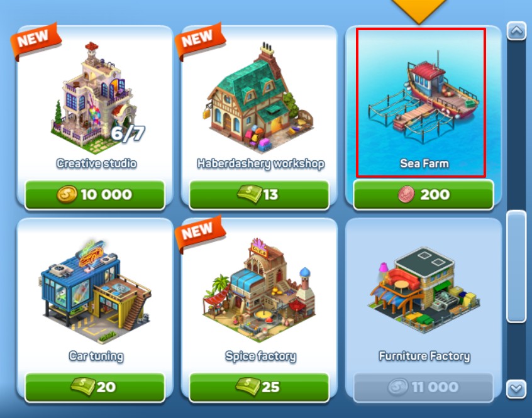This screenshot has width=532, height=418.
Task: Buy Haberdashery workshop for 13 cash
Action: point(259,195)
